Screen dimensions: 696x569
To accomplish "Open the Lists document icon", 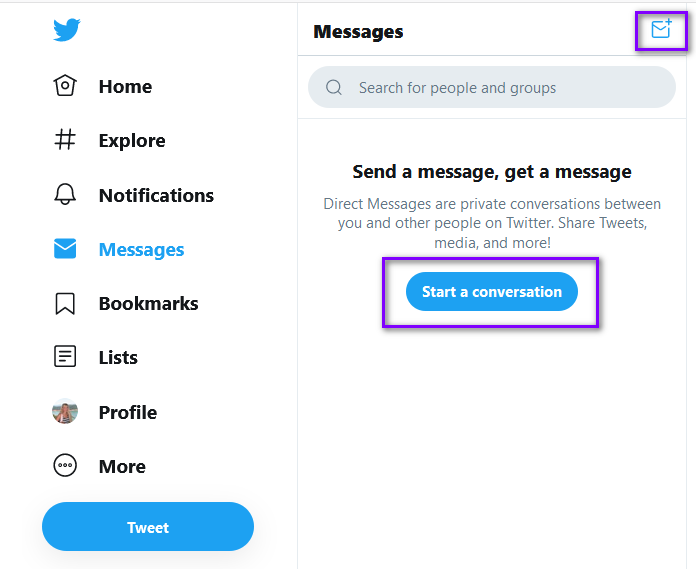I will 65,356.
